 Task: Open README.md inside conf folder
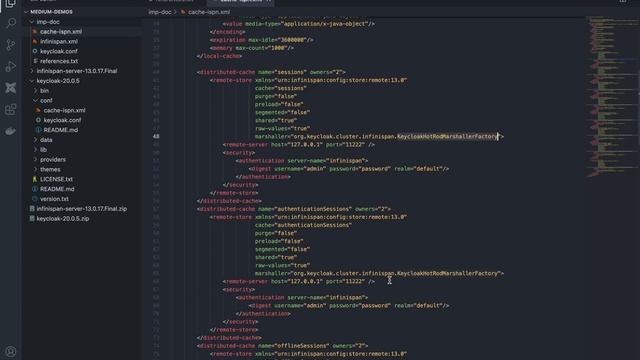point(61,130)
